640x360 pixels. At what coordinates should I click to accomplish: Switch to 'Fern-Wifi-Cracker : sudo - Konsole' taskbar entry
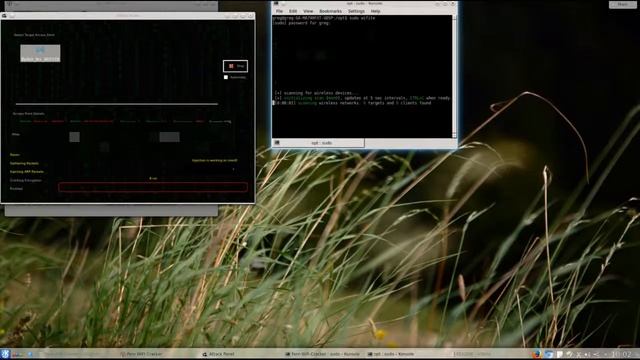322,354
